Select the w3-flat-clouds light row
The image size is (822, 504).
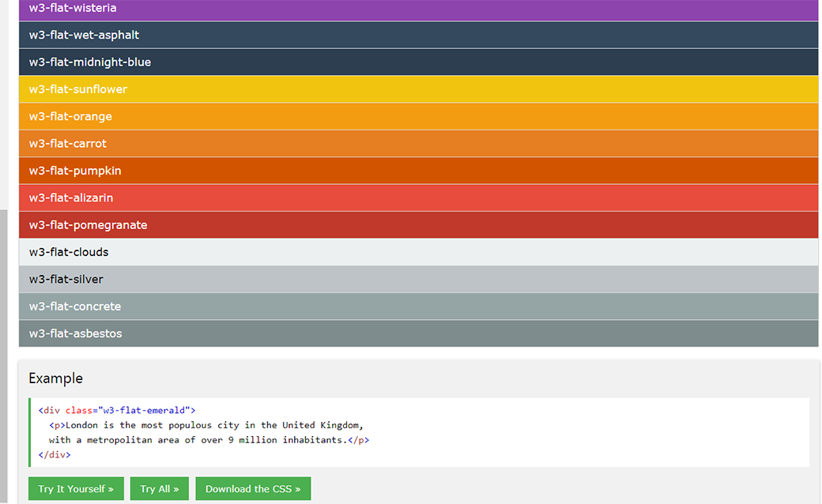(x=418, y=252)
